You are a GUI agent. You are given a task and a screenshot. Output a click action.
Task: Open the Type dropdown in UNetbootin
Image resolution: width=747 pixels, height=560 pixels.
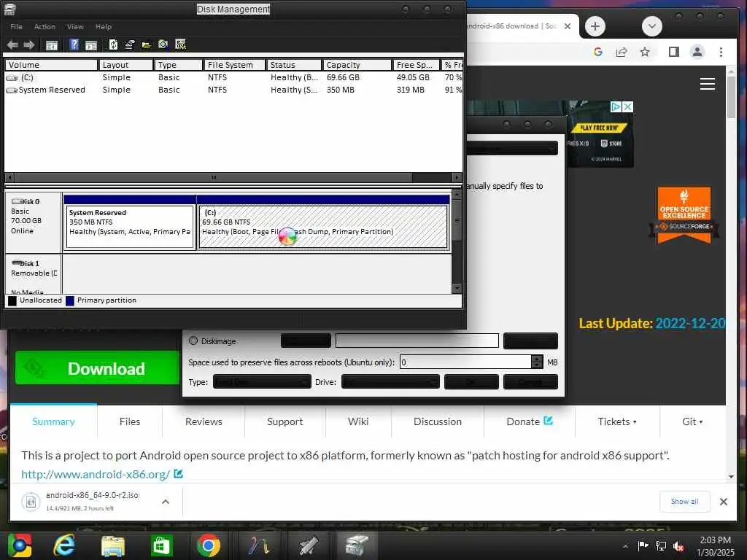[x=262, y=382]
